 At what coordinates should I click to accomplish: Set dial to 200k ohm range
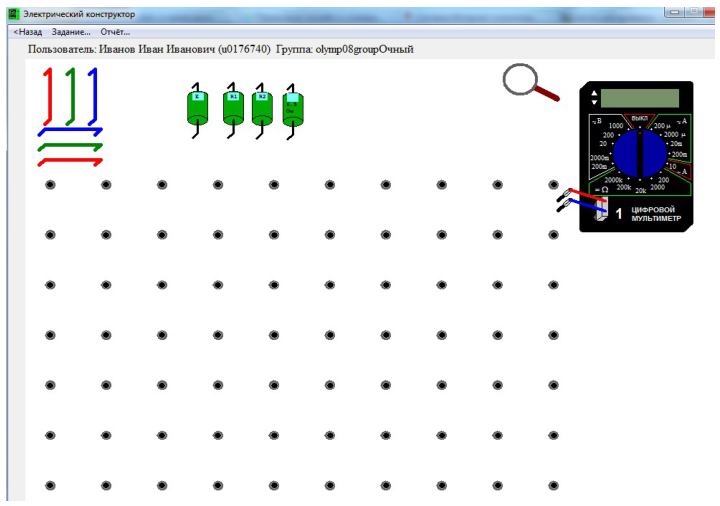click(x=624, y=187)
